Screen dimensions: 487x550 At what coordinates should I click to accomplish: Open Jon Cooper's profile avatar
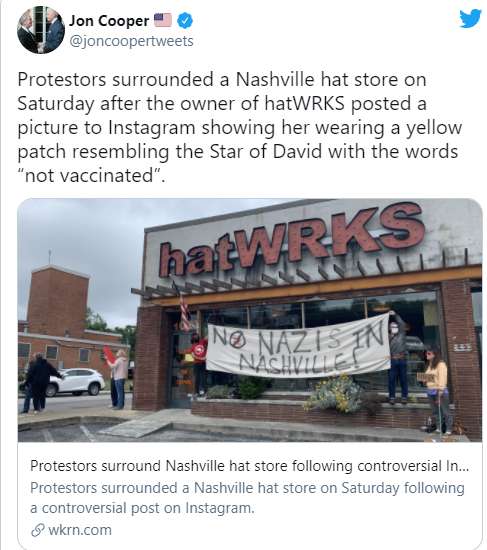41,30
